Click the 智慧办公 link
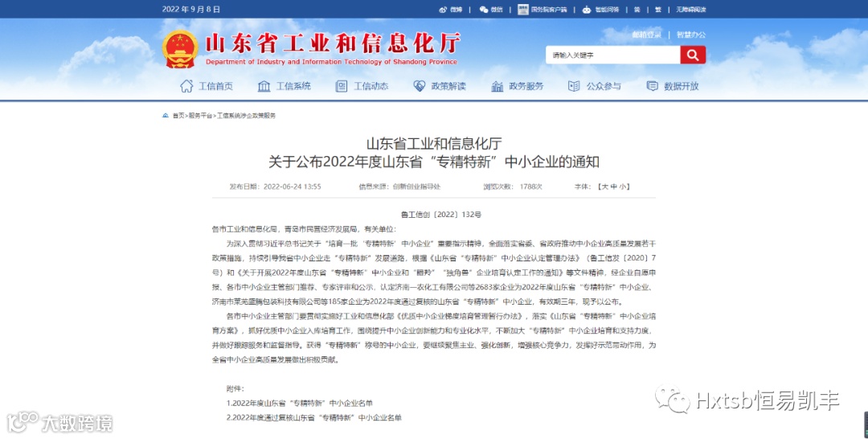Viewport: 868px width, 439px height. tap(691, 35)
